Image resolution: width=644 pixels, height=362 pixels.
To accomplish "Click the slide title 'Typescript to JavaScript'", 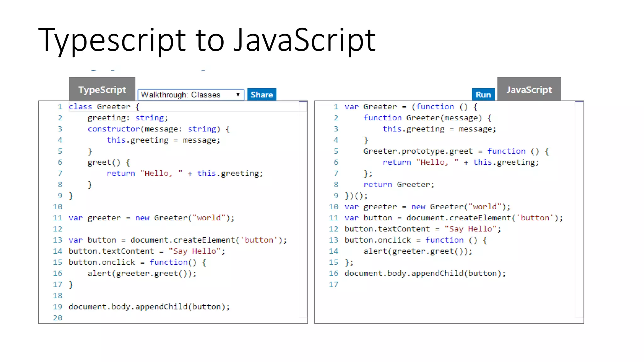I will (207, 40).
